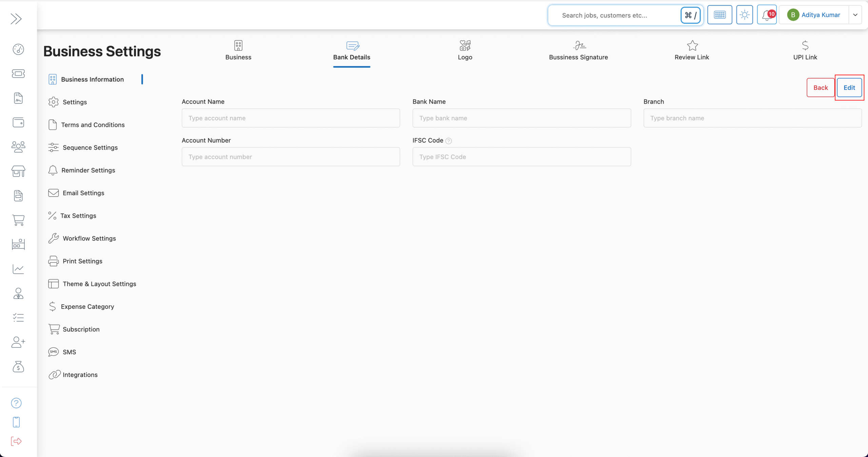868x457 pixels.
Task: Switch to the UPI Link tab
Action: click(805, 50)
